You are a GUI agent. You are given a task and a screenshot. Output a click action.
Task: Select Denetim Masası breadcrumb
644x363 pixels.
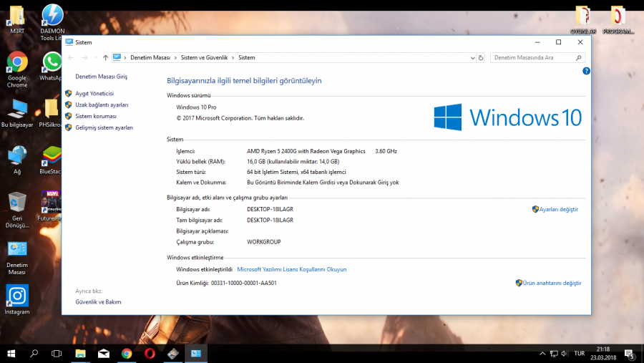(x=150, y=57)
